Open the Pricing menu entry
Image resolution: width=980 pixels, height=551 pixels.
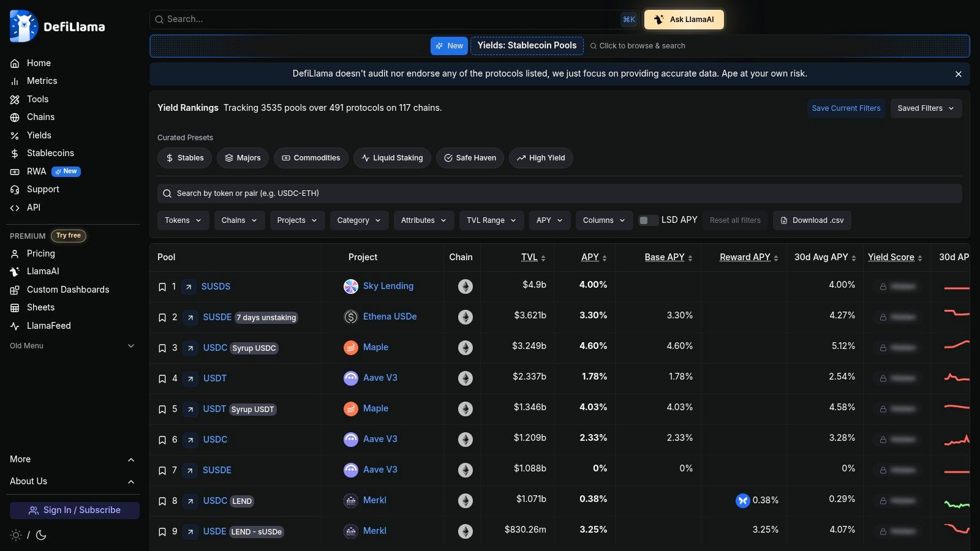click(x=40, y=253)
